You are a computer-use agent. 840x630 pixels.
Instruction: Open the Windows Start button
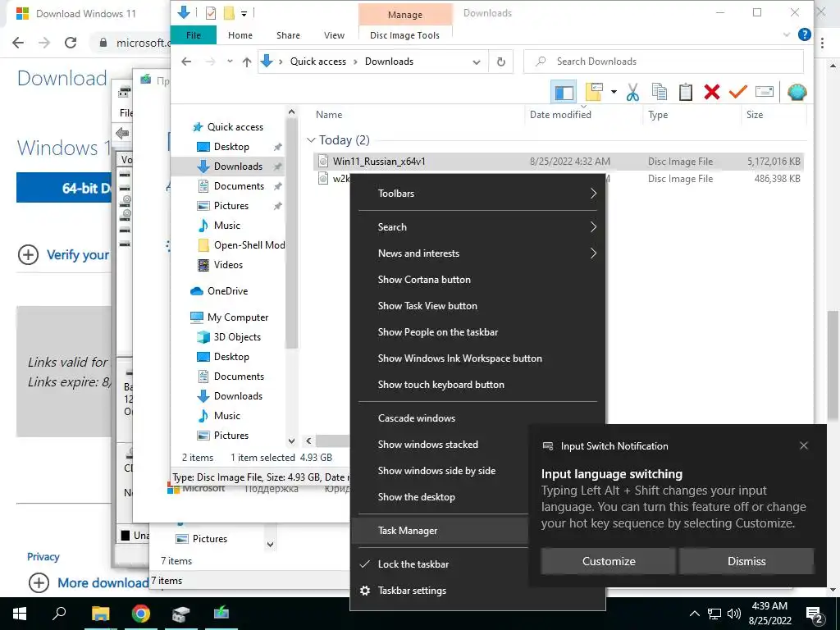pyautogui.click(x=20, y=614)
